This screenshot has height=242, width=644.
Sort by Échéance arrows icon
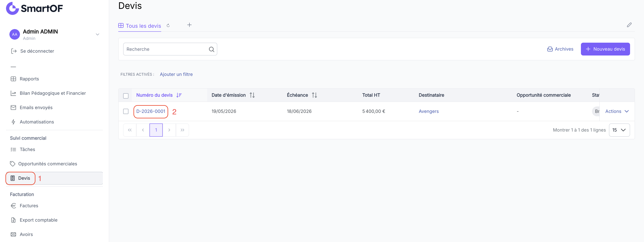point(314,95)
